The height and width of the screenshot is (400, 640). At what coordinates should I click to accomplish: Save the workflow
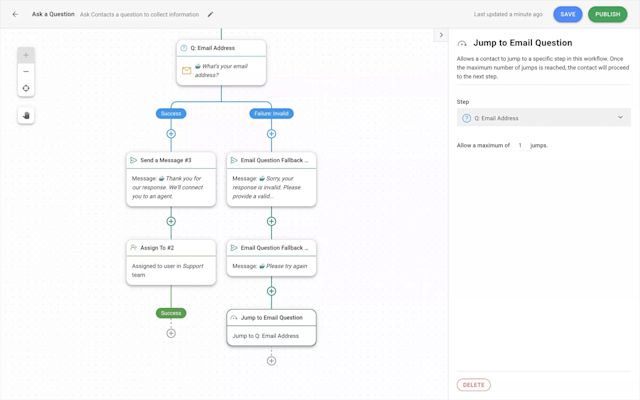click(x=568, y=14)
